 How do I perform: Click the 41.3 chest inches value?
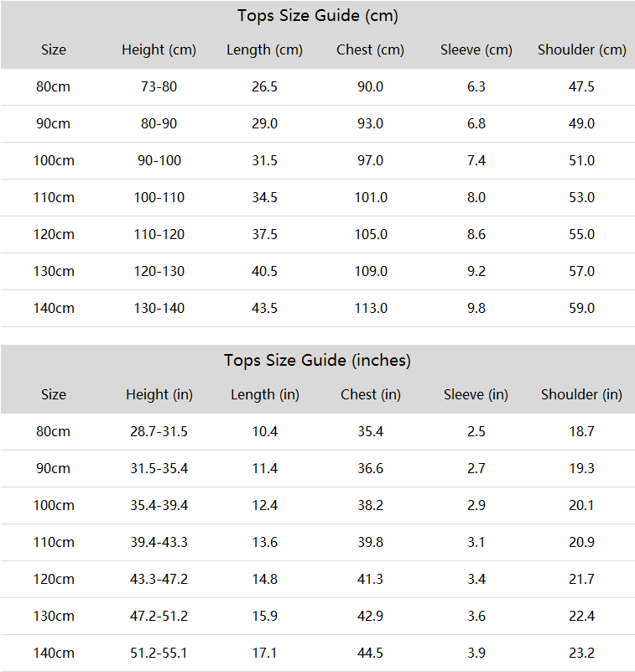point(371,580)
